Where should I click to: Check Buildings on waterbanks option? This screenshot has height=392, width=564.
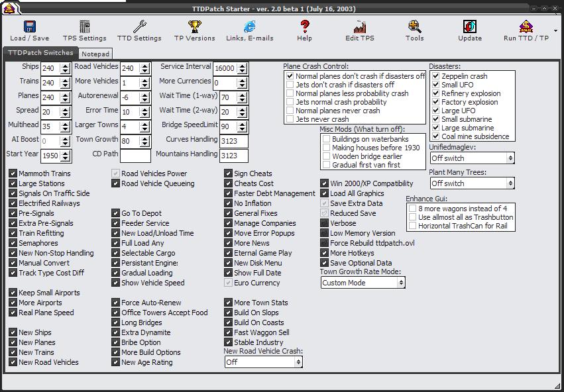click(x=326, y=139)
